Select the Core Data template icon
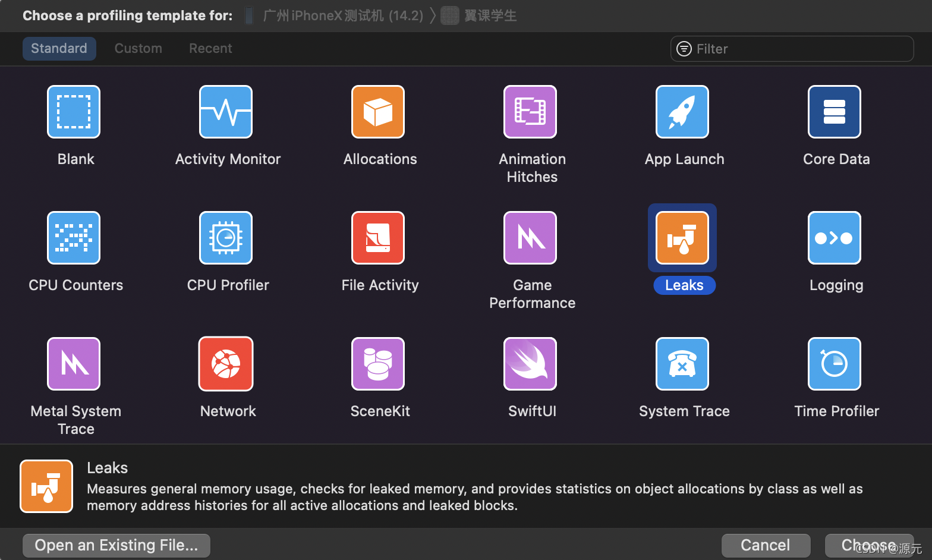 click(x=835, y=112)
